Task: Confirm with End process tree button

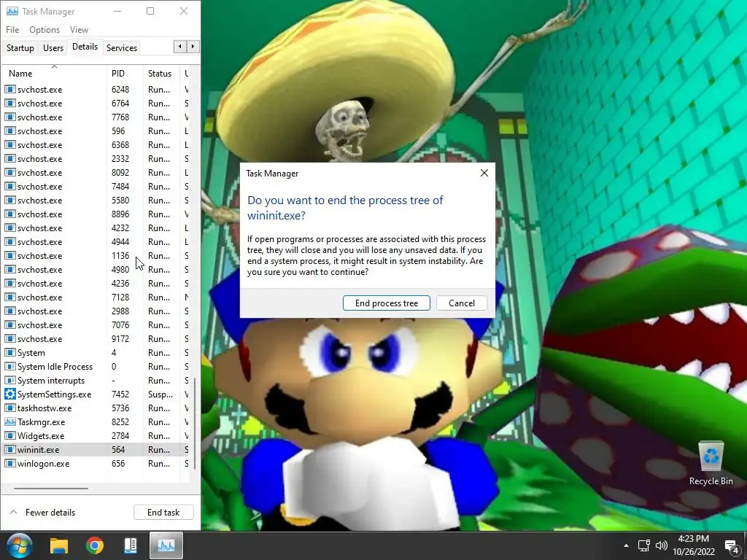Action: [x=387, y=303]
